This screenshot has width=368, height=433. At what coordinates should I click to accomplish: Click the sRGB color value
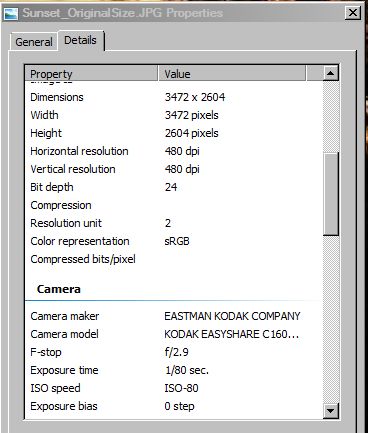point(177,241)
